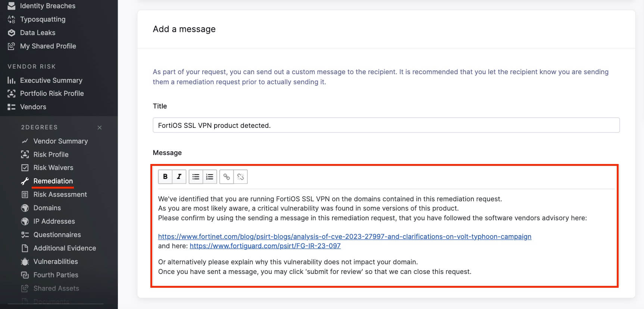The width and height of the screenshot is (644, 309).
Task: Close the 2DEGREES vendor section
Action: pyautogui.click(x=100, y=127)
